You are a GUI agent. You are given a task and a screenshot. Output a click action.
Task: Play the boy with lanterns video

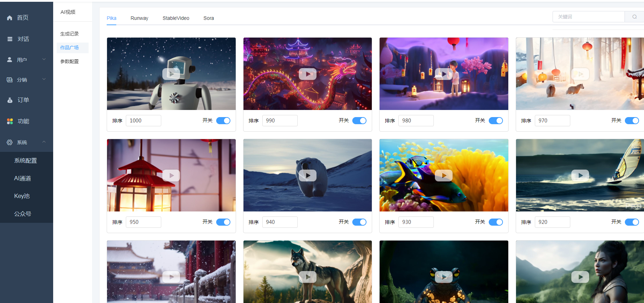[444, 74]
